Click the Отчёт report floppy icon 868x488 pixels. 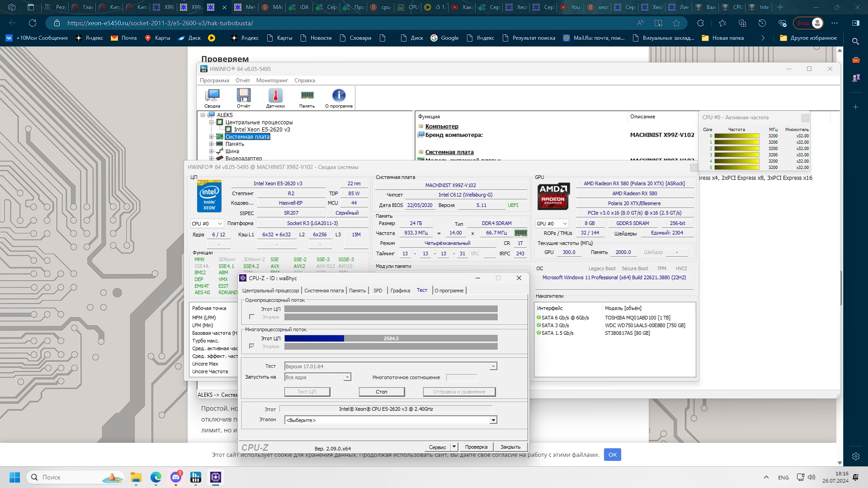point(243,97)
